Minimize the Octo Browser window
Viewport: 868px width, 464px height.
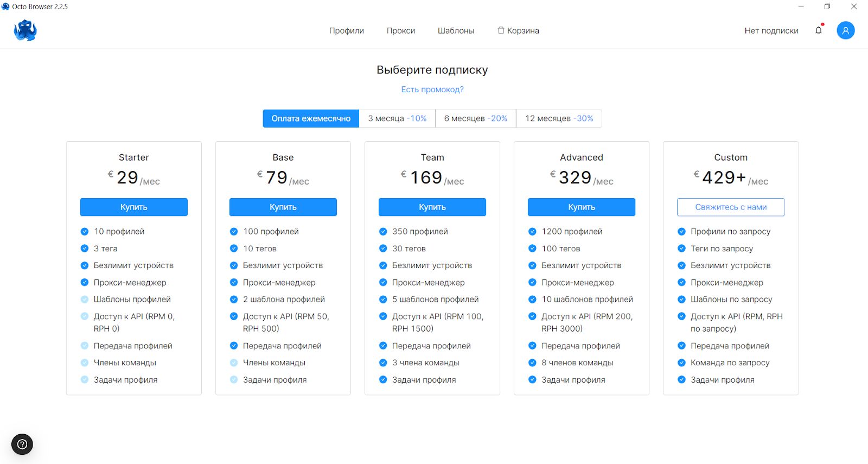tap(801, 7)
